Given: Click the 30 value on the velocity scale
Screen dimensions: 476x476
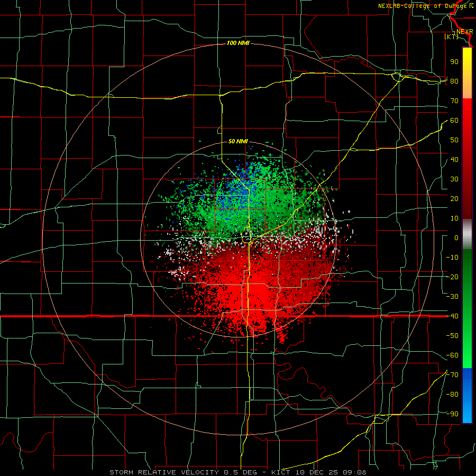Looking at the screenshot, I should [454, 179].
